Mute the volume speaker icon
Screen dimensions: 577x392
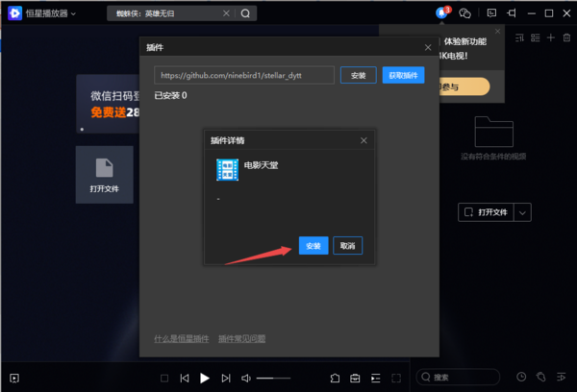[x=246, y=378]
